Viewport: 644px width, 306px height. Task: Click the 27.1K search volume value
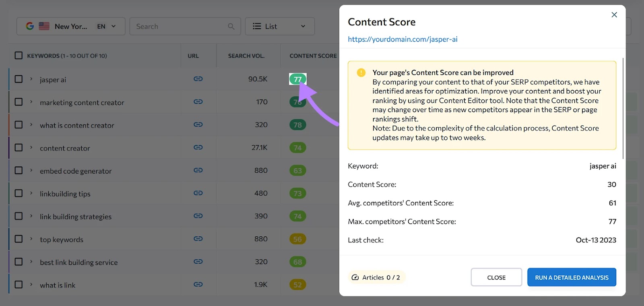click(x=259, y=147)
